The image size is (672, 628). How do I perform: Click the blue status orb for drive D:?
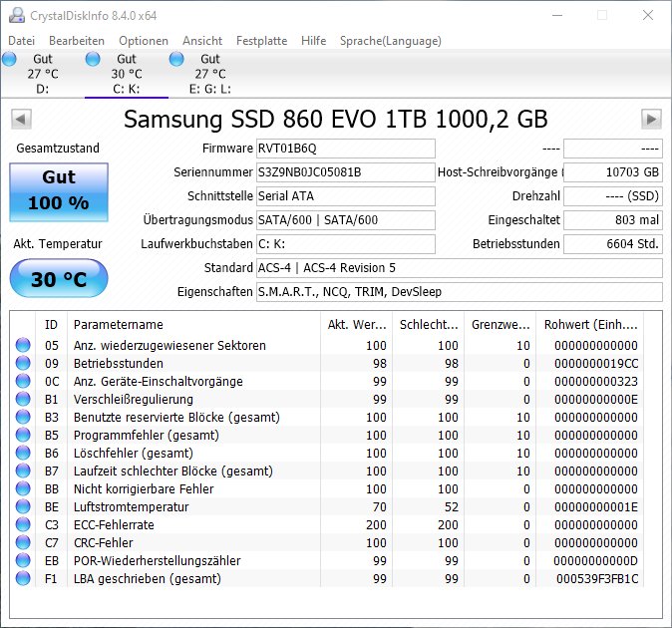click(x=9, y=59)
